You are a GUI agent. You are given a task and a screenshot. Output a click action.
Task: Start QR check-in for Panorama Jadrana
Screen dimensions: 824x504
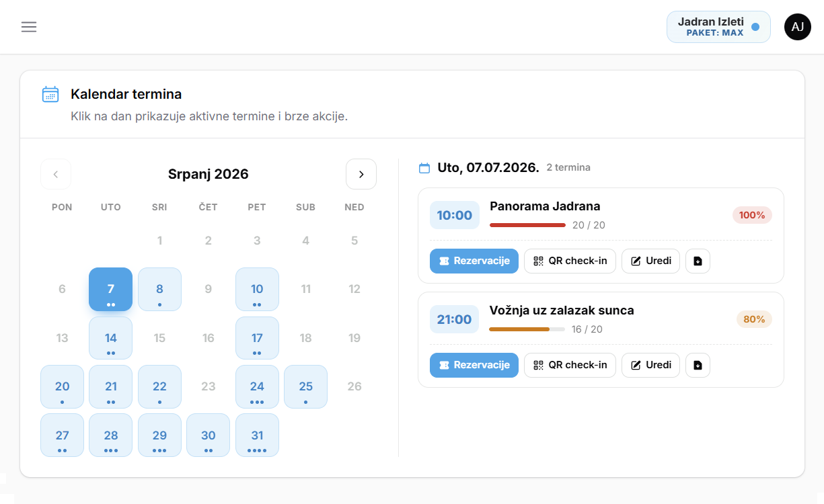[570, 261]
